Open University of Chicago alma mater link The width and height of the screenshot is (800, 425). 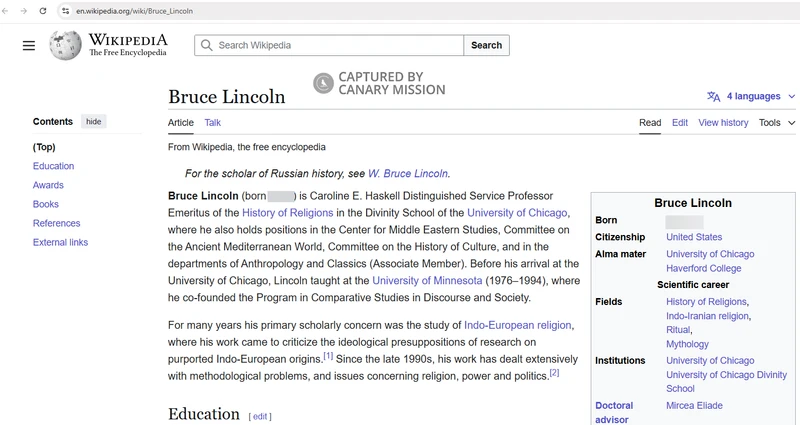coord(710,254)
